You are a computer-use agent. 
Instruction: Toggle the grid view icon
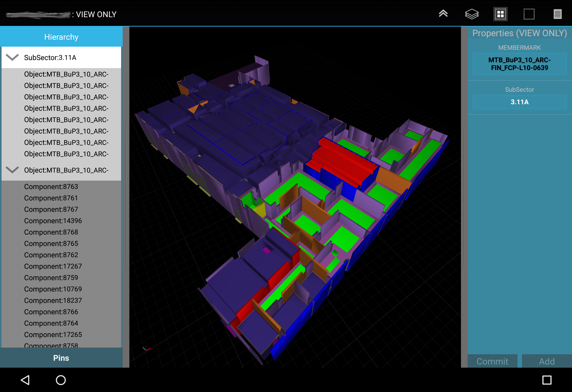[x=500, y=14]
